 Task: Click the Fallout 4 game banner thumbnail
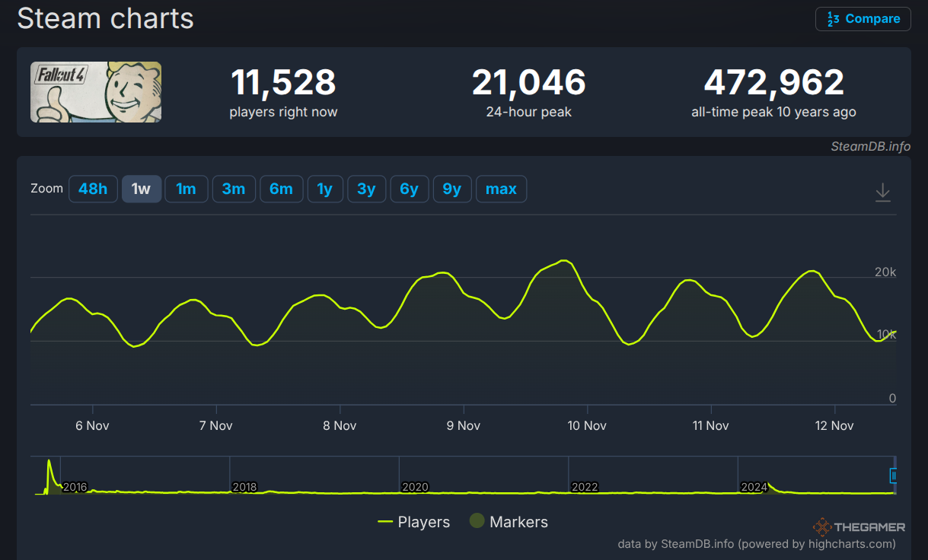click(95, 92)
